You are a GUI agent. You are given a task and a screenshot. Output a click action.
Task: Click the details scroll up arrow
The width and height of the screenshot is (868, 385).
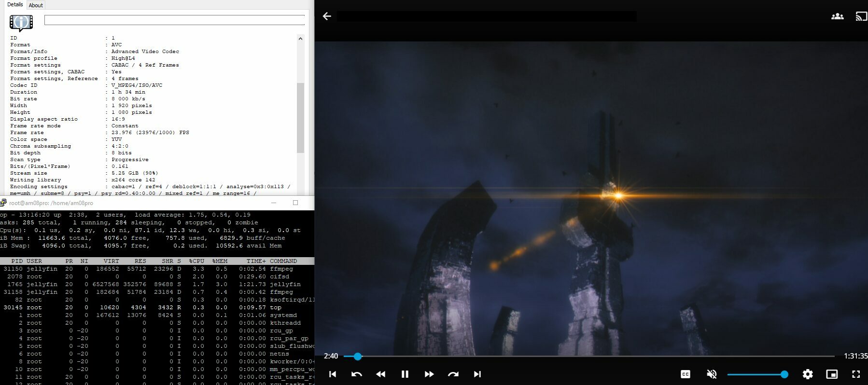300,39
